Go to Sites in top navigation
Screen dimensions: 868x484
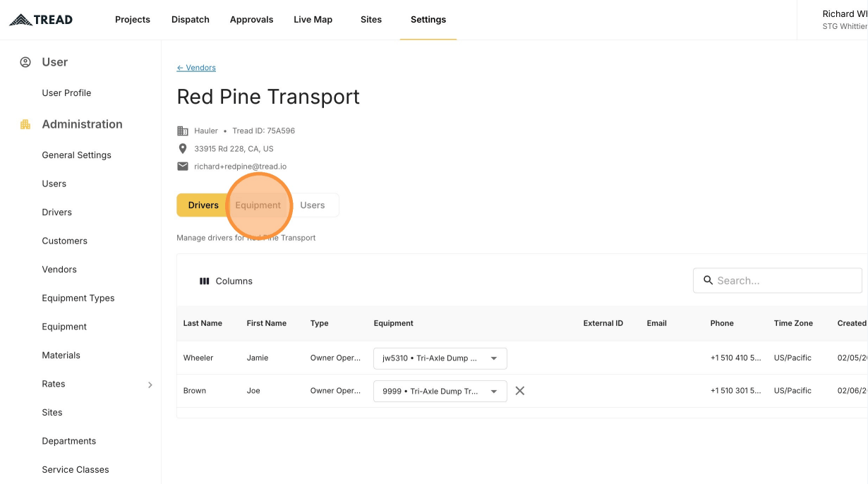pos(371,20)
